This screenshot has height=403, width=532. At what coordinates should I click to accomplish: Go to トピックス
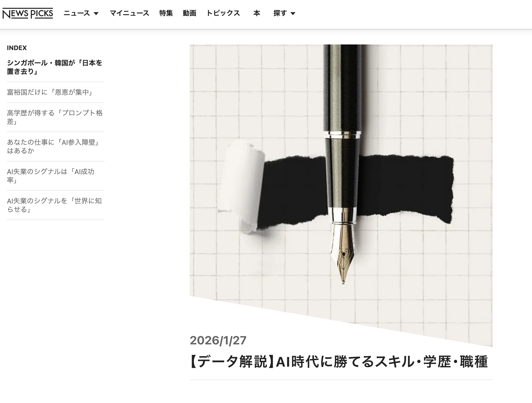tap(223, 13)
